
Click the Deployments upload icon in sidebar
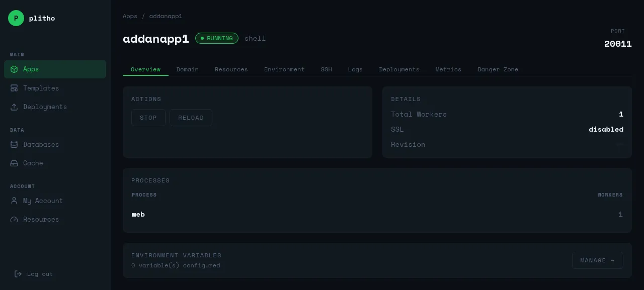14,107
